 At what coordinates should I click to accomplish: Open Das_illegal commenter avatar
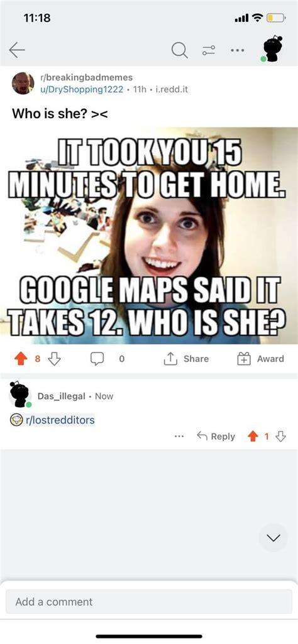[19, 395]
